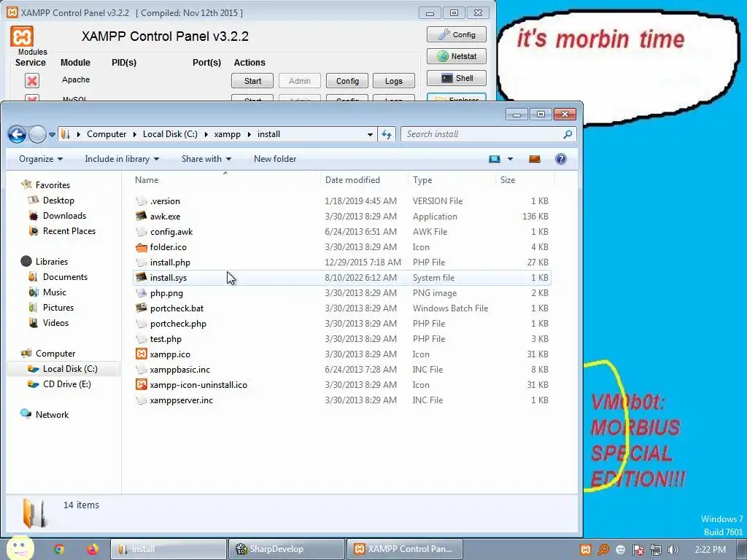Open Libraries in navigation pane
This screenshot has width=747, height=560.
coord(52,262)
